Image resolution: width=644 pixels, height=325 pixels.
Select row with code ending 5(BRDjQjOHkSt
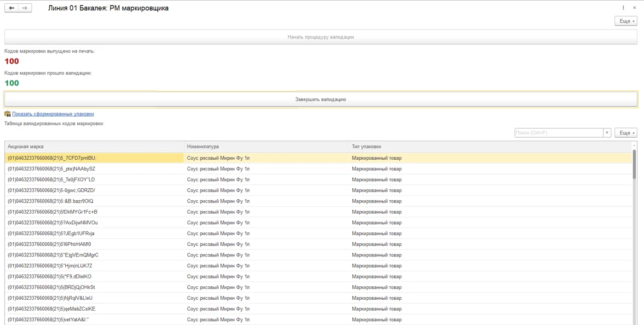pyautogui.click(x=318, y=287)
